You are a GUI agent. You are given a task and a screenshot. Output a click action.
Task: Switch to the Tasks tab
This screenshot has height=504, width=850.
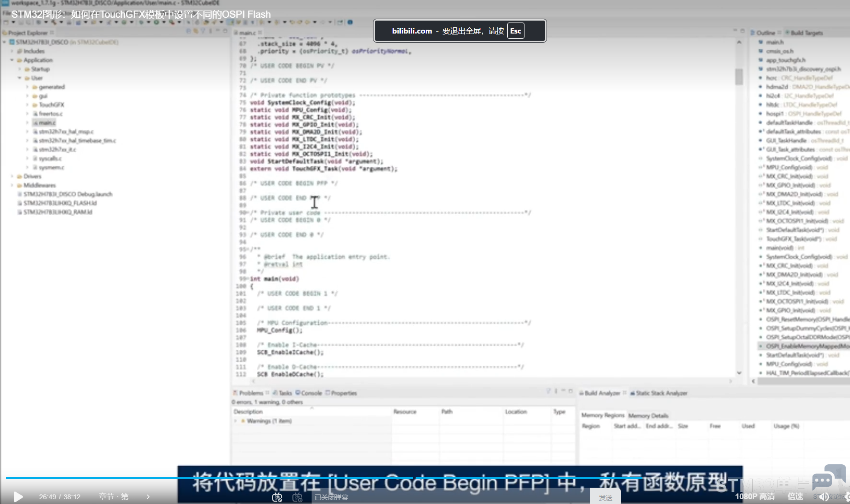tap(282, 393)
